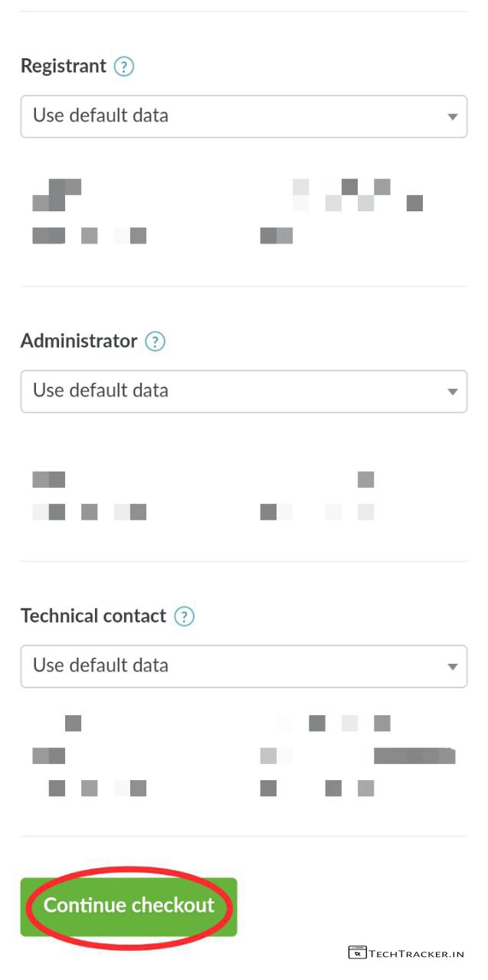
Task: Open the Administrator help tooltip icon
Action: click(x=156, y=341)
